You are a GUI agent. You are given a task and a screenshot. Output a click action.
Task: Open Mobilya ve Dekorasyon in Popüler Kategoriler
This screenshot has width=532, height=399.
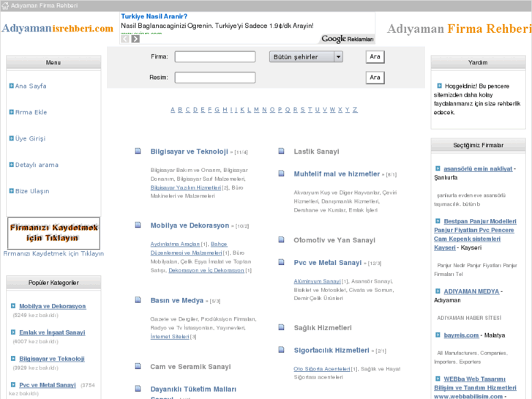(53, 306)
